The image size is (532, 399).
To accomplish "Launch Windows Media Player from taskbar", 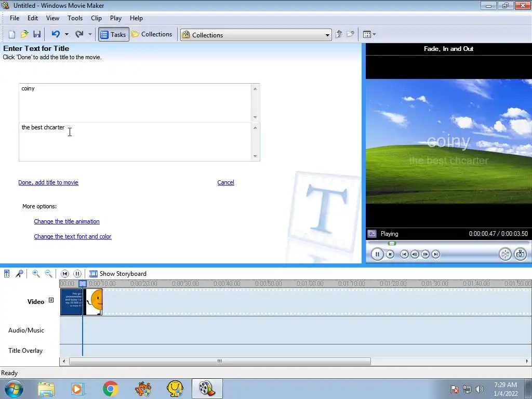I will click(x=77, y=389).
